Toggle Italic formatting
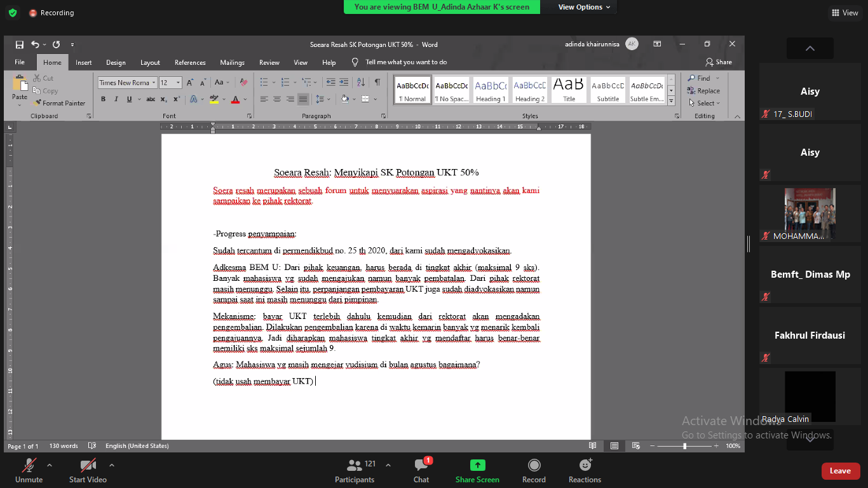Image resolution: width=868 pixels, height=488 pixels. 116,99
